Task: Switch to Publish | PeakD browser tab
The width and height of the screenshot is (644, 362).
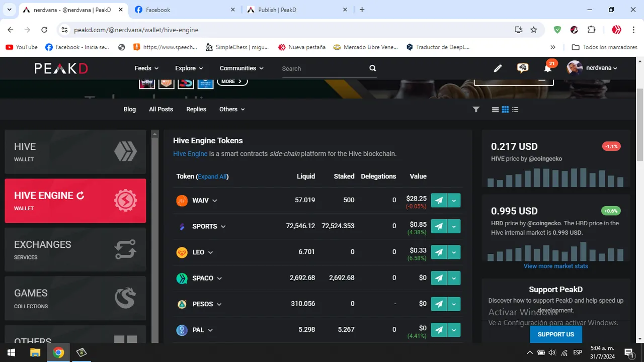Action: (x=297, y=10)
